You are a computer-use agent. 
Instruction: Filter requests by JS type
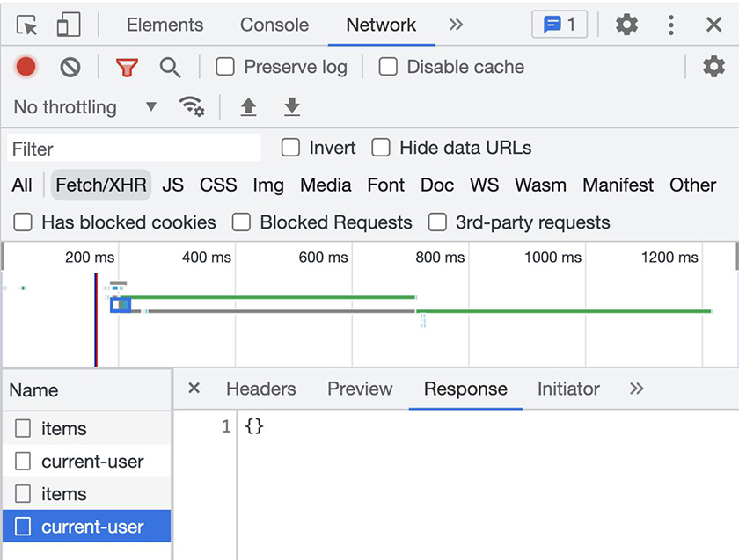tap(173, 185)
